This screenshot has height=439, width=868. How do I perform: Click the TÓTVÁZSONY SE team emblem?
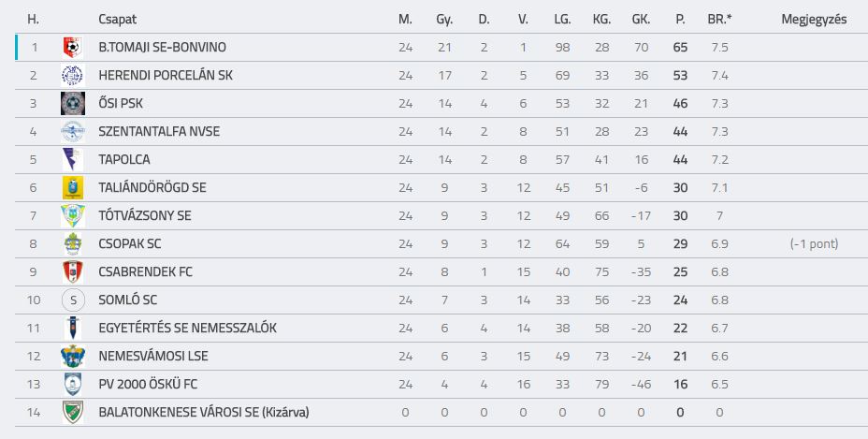click(73, 215)
